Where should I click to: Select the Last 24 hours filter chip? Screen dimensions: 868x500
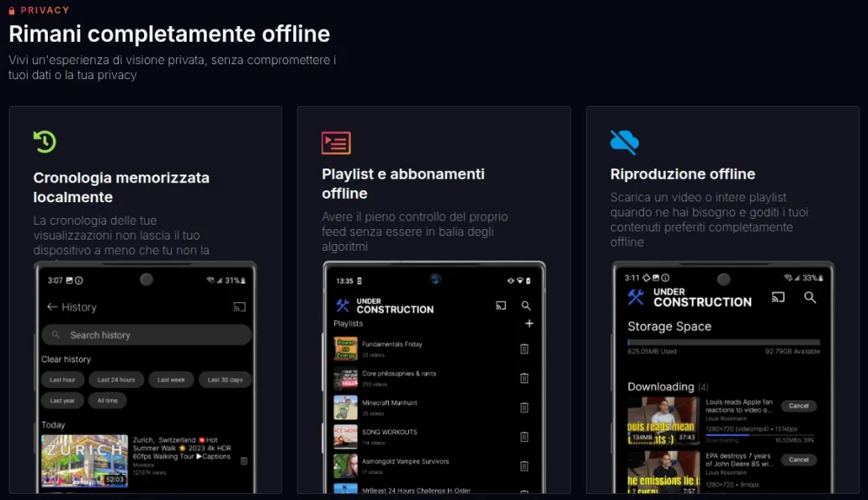click(116, 380)
